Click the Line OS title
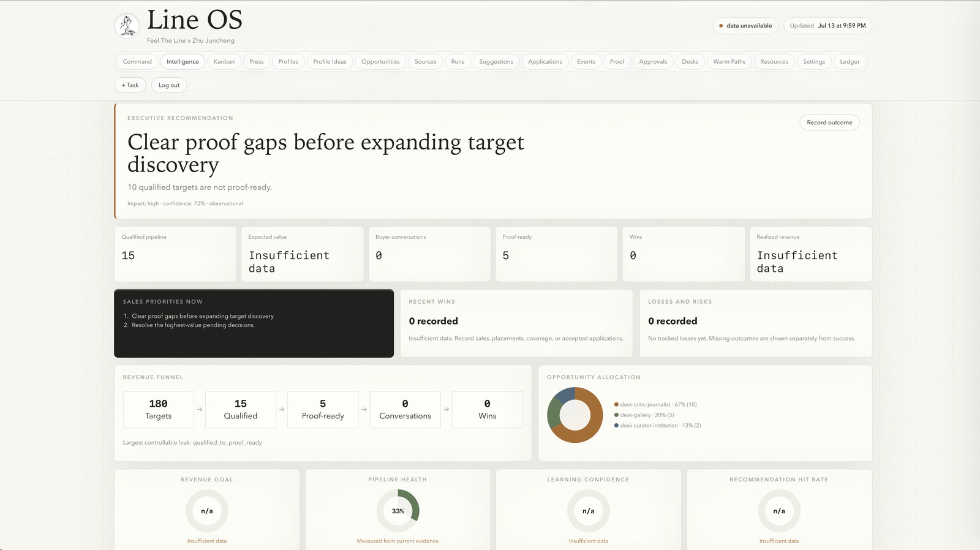 click(x=195, y=20)
